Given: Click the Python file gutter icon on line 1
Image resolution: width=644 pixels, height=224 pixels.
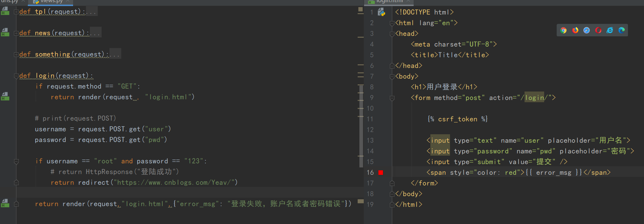Looking at the screenshot, I should click(x=382, y=12).
